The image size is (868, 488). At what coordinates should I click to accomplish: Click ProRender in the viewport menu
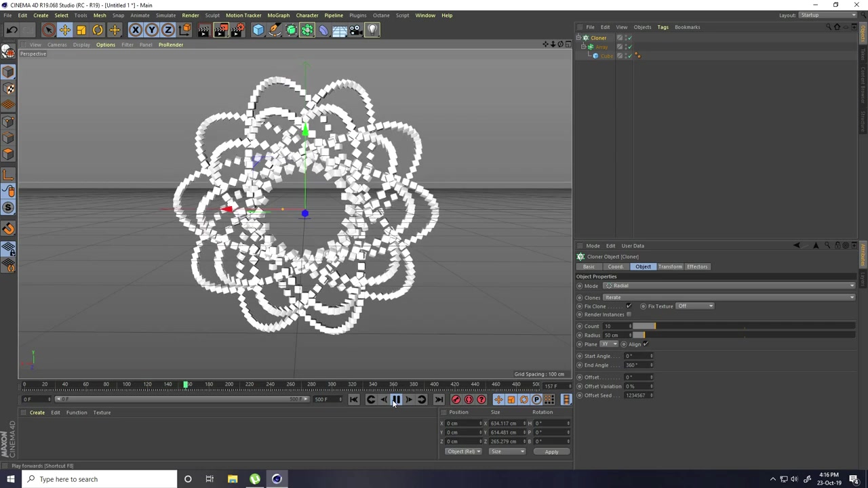click(171, 45)
